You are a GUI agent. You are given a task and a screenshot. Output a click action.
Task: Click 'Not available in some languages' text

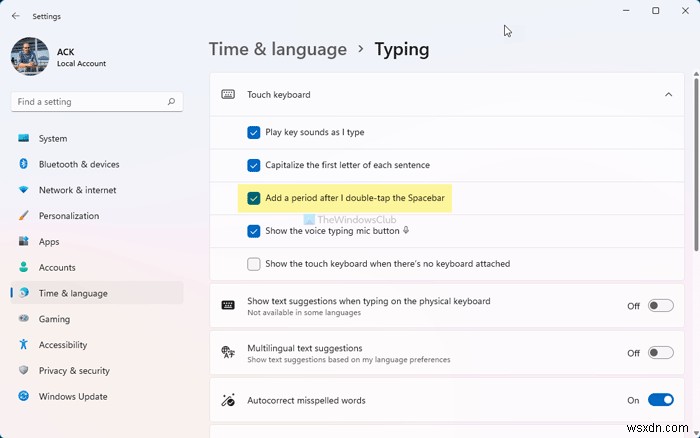coord(304,313)
